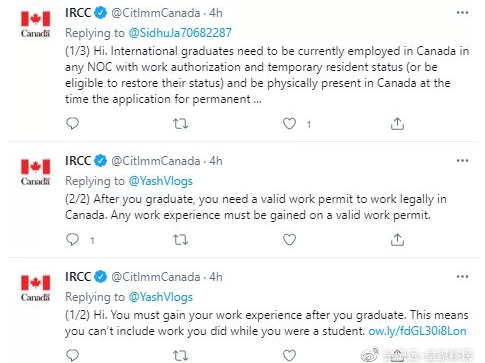Open more options on the (1/2) tweet
Image resolution: width=485 pixels, height=363 pixels.
(x=462, y=277)
